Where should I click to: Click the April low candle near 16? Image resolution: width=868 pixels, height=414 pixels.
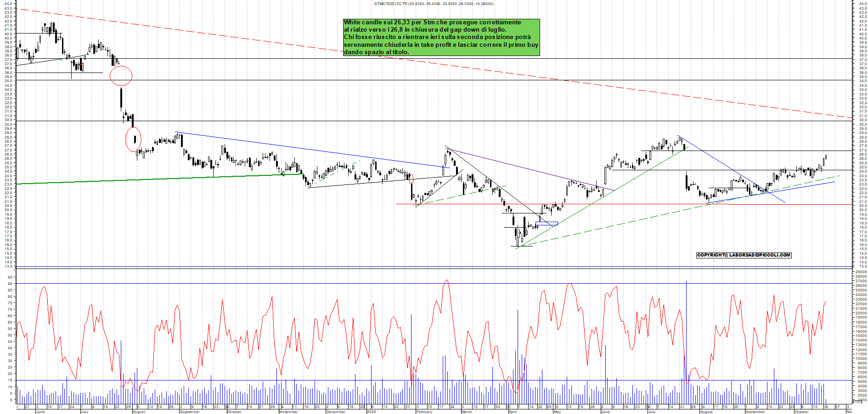(x=518, y=241)
